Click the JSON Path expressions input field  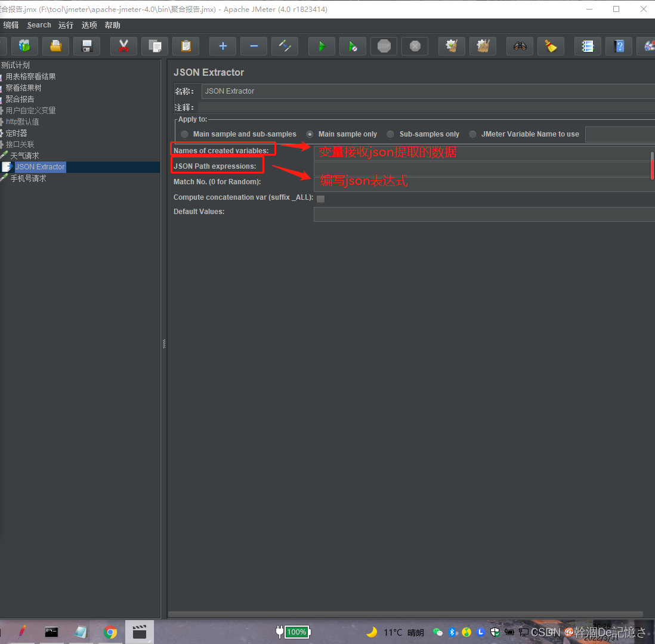(483, 169)
